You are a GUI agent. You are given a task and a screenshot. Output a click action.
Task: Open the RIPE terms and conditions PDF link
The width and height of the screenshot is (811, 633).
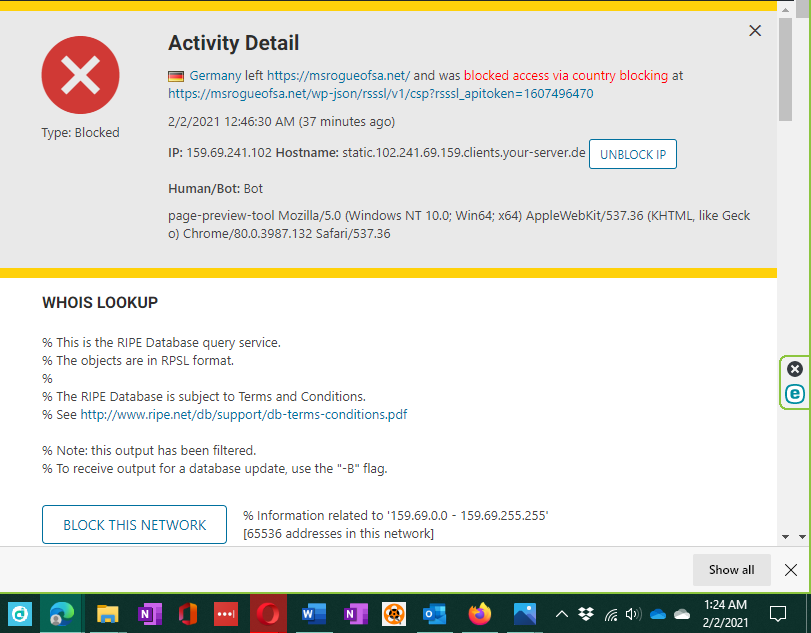243,414
